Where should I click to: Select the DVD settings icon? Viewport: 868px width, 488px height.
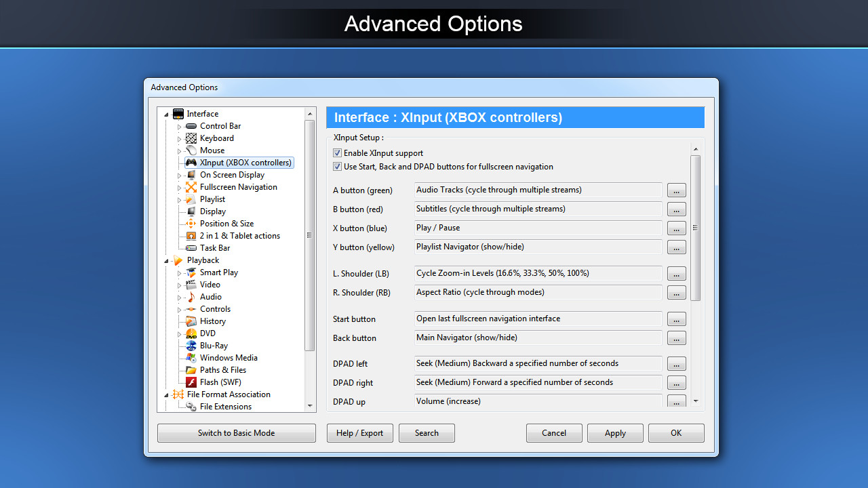point(191,333)
